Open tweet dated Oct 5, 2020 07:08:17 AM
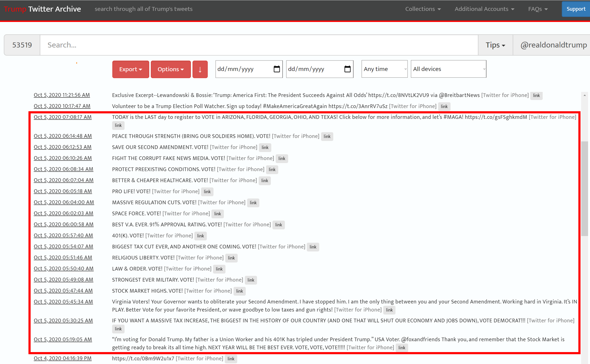Image resolution: width=590 pixels, height=364 pixels. click(63, 117)
